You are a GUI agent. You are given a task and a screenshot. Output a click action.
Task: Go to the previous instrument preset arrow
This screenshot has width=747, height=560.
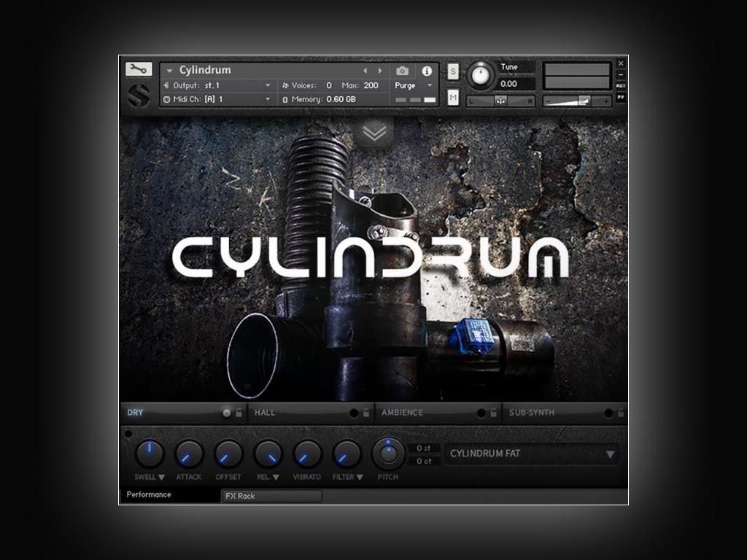[x=365, y=71]
